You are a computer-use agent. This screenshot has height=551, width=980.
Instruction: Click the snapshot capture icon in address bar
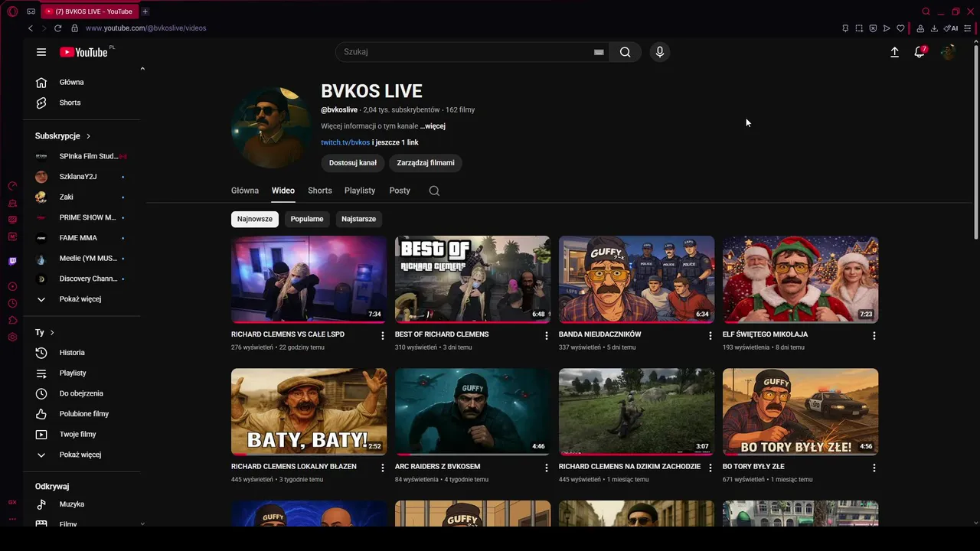(859, 28)
